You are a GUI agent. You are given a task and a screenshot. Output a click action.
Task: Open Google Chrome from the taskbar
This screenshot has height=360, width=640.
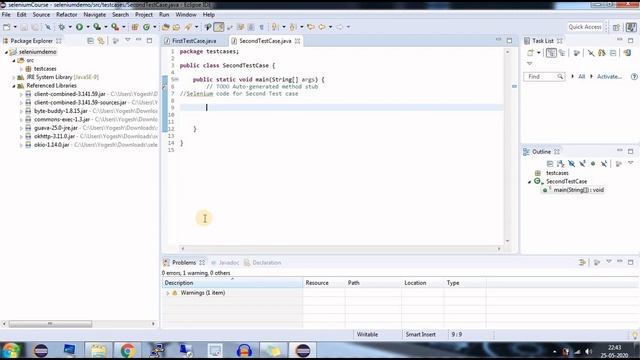(x=127, y=350)
